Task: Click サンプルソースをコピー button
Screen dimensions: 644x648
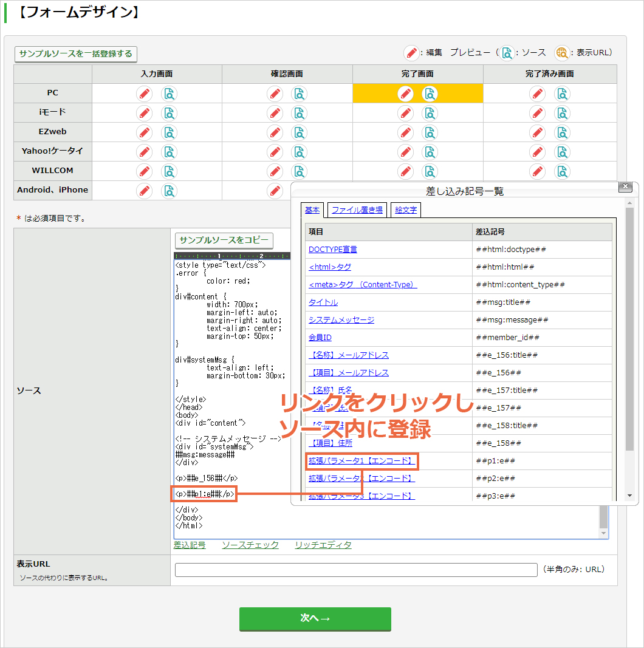Action: (224, 240)
